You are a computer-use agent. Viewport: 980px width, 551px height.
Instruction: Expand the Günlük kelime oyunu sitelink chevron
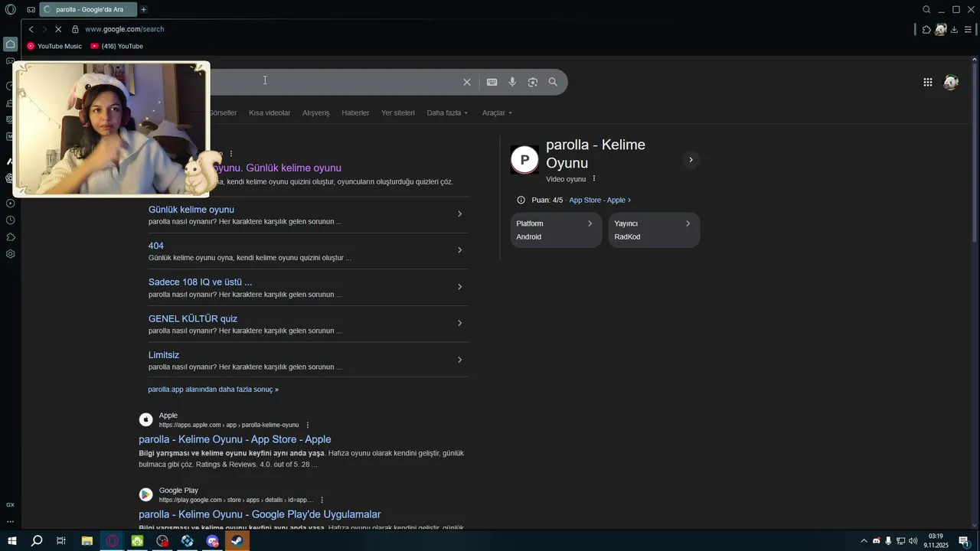(x=459, y=214)
